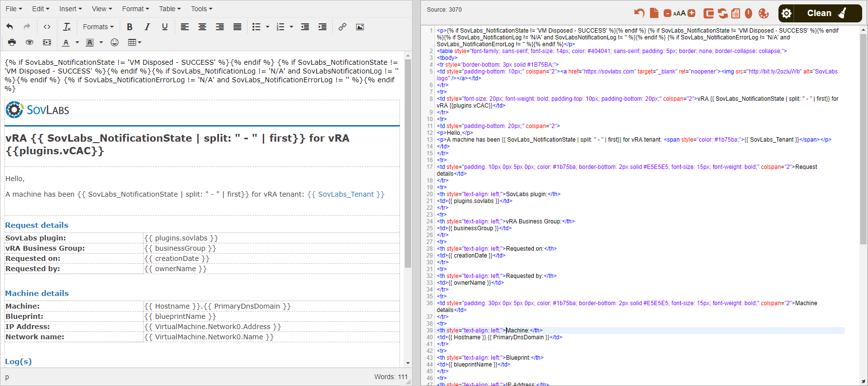Toggle italic formatting

pos(147,27)
